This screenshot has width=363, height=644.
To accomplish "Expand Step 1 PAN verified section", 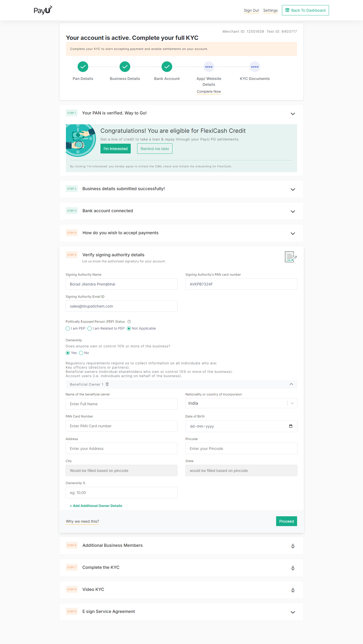I will pos(293,114).
